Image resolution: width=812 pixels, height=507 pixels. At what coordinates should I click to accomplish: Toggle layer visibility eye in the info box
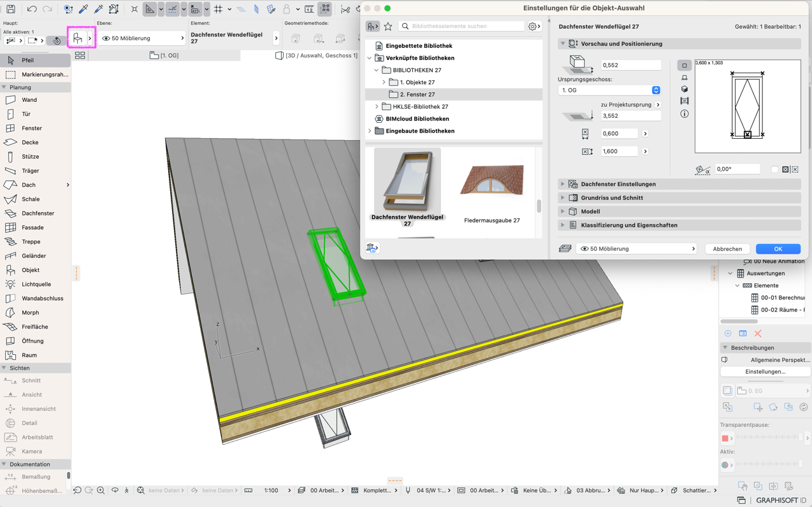(106, 38)
